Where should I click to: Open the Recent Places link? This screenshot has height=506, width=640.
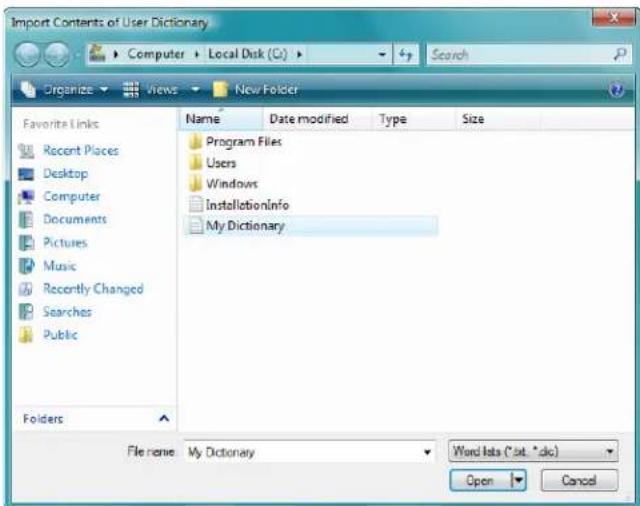coord(81,151)
